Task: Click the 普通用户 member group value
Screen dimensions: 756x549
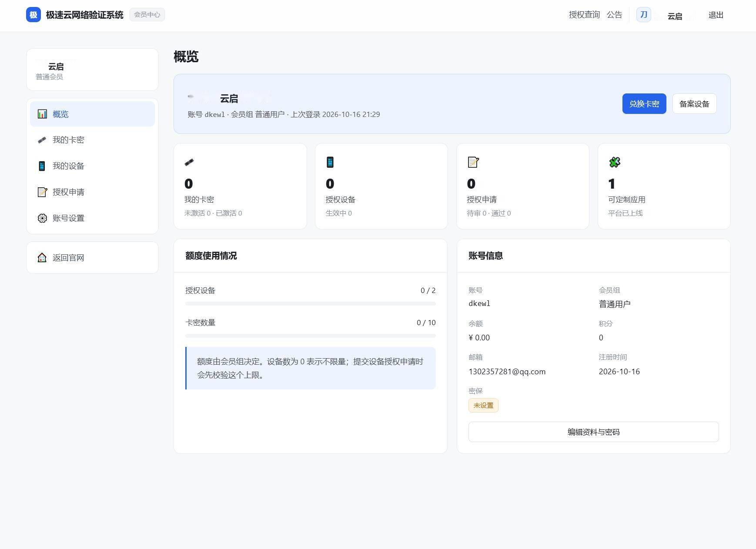Action: point(614,304)
